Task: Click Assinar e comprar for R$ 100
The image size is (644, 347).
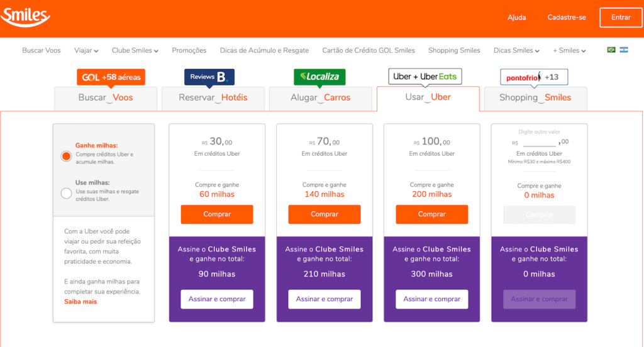Action: click(x=432, y=299)
